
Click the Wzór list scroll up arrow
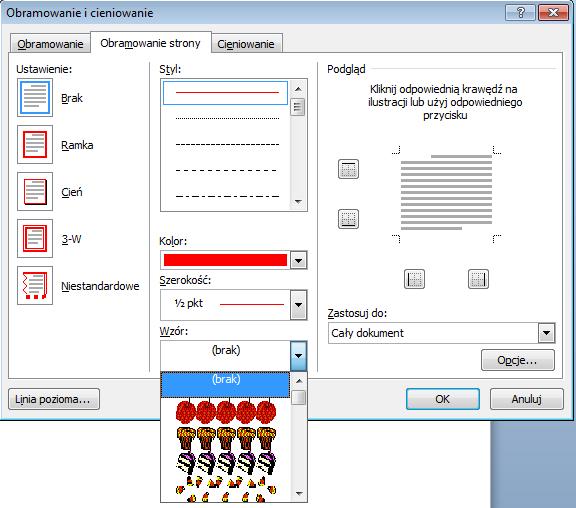[299, 381]
